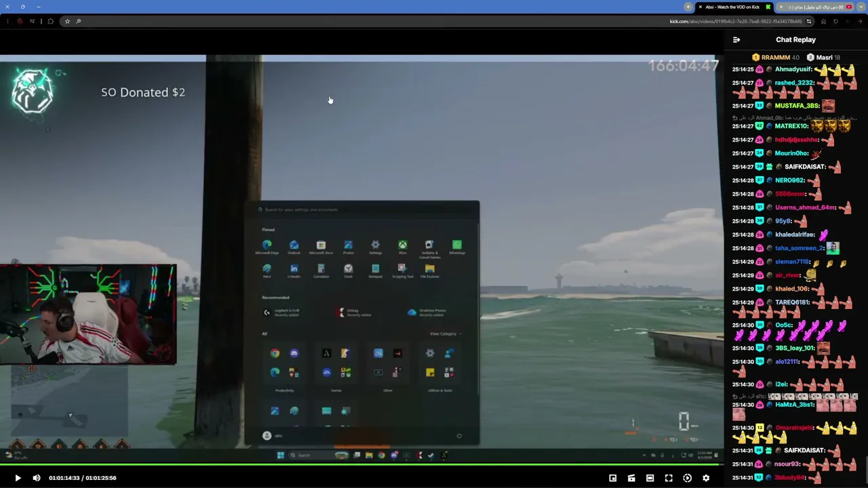Open rashed_3232's chat username
Image resolution: width=868 pixels, height=488 pixels.
coord(794,83)
